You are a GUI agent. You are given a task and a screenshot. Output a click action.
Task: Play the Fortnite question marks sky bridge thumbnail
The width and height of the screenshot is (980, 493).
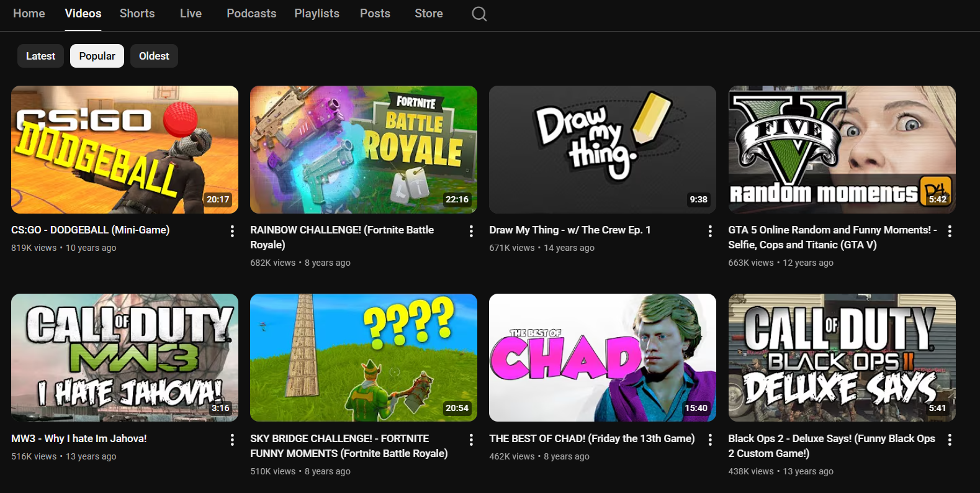(364, 358)
